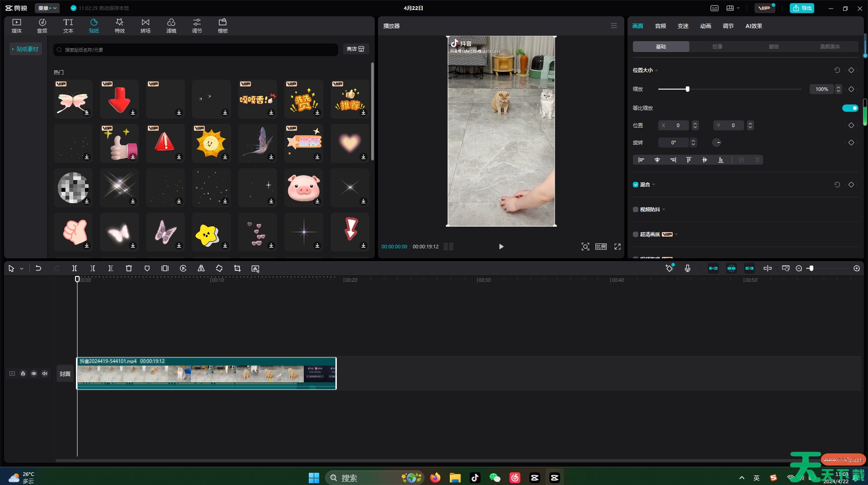The image size is (868, 485).
Task: Click the crop tool in timeline toolbar
Action: [237, 268]
